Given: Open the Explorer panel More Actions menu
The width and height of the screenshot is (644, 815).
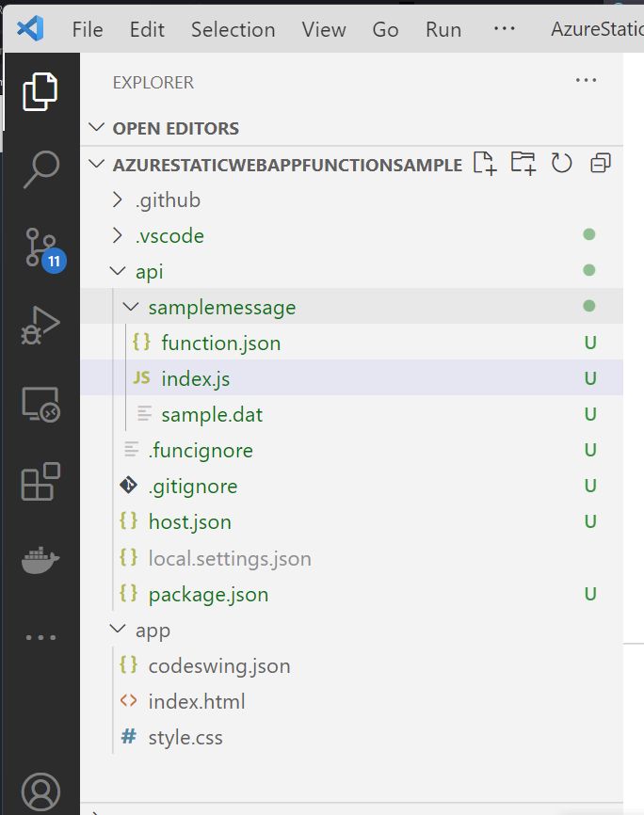Looking at the screenshot, I should click(x=586, y=80).
